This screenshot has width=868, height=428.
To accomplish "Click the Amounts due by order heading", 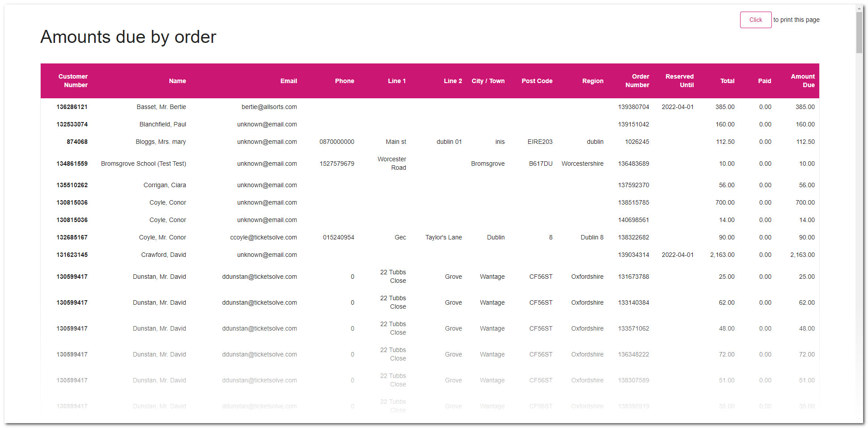I will coord(128,37).
